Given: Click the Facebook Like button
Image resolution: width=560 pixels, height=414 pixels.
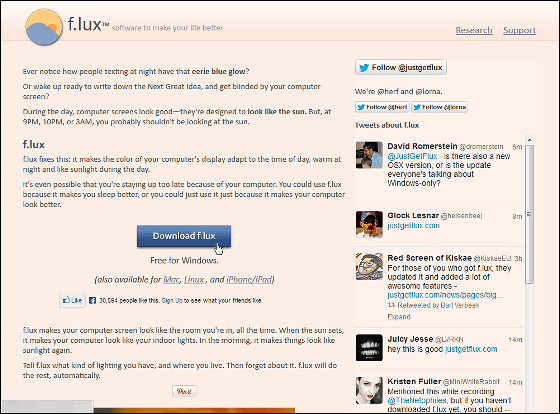Looking at the screenshot, I should (72, 300).
